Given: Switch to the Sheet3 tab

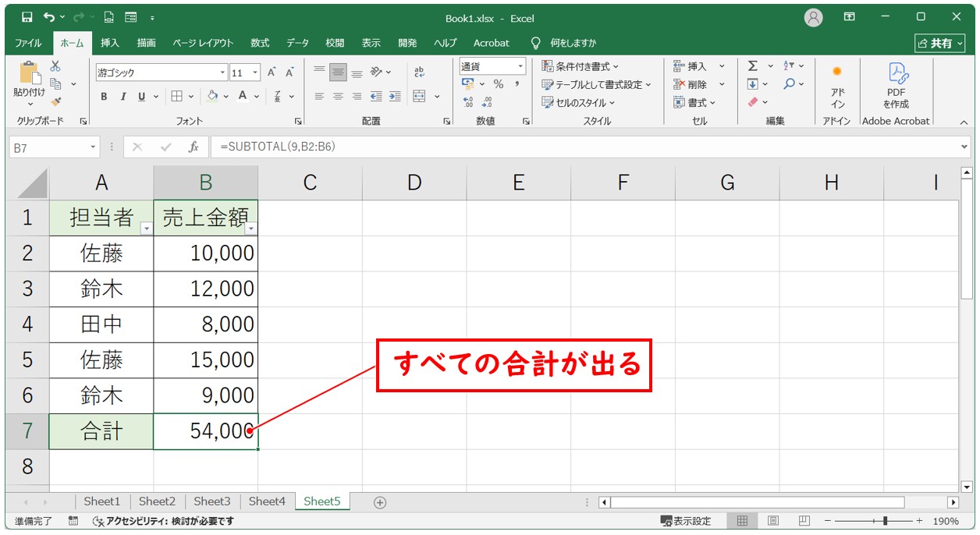Looking at the screenshot, I should [x=212, y=501].
